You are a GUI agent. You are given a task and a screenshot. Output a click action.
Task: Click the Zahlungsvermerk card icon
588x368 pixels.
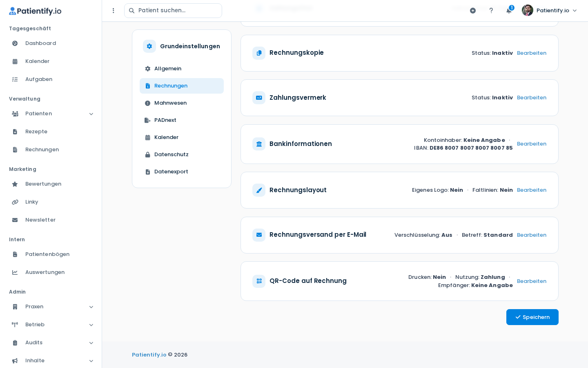[x=259, y=98]
